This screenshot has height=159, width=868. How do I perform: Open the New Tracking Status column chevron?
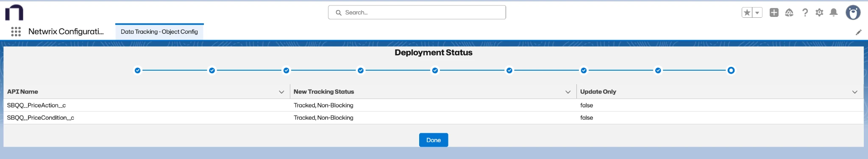point(568,92)
